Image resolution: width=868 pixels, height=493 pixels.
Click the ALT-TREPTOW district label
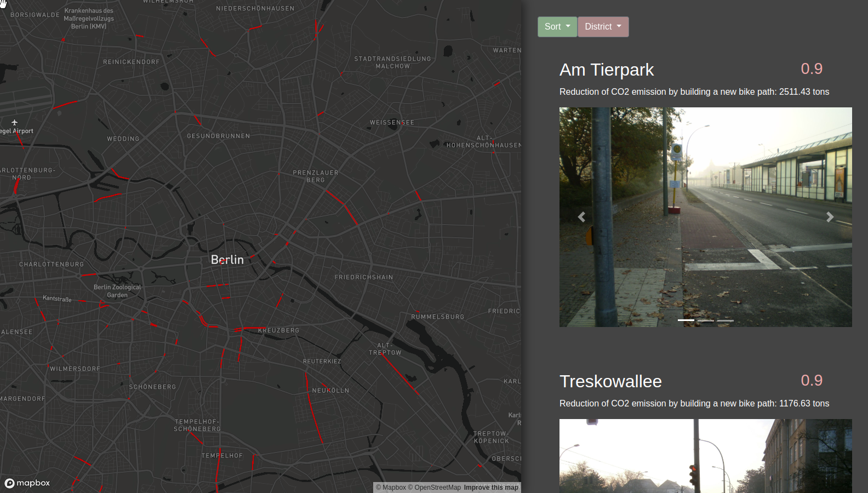pos(385,349)
